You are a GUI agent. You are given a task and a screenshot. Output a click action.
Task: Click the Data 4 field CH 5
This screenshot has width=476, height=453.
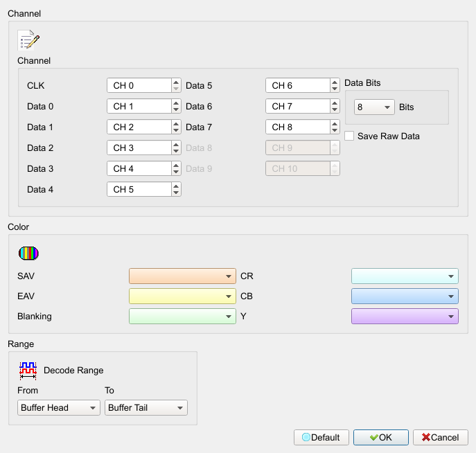[139, 189]
